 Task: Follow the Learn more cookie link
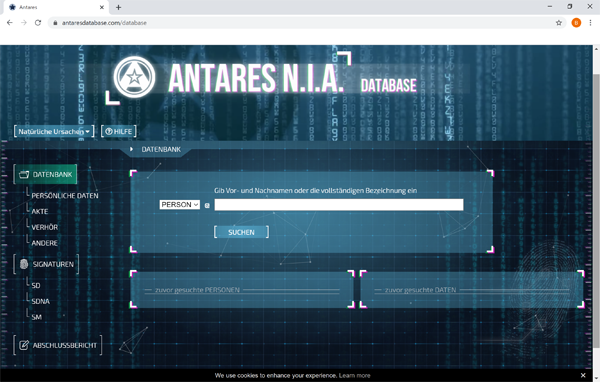354,375
